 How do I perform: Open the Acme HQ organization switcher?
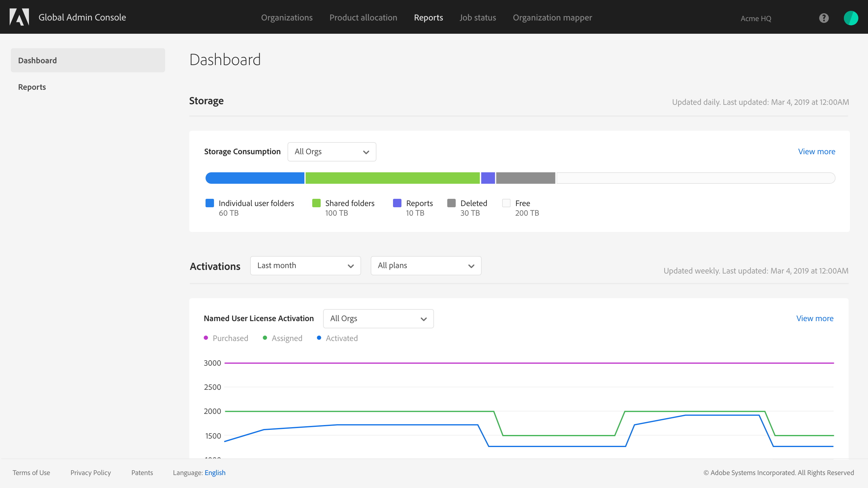756,18
